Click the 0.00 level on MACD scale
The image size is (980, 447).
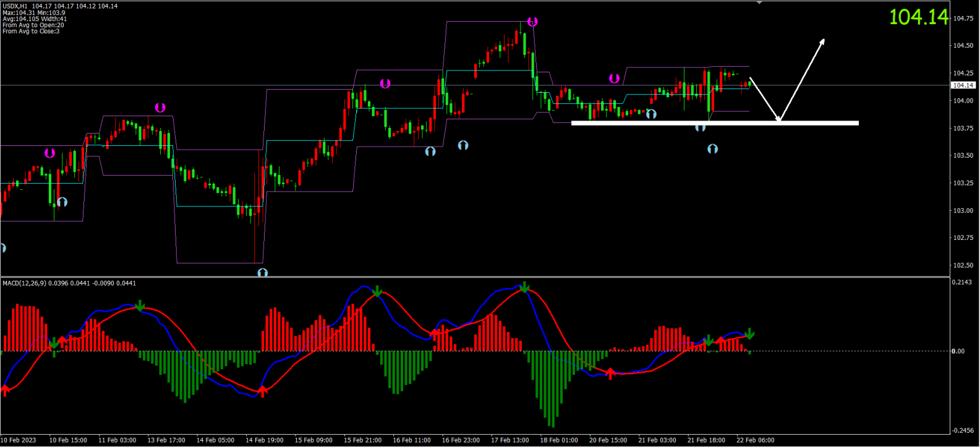pyautogui.click(x=958, y=351)
